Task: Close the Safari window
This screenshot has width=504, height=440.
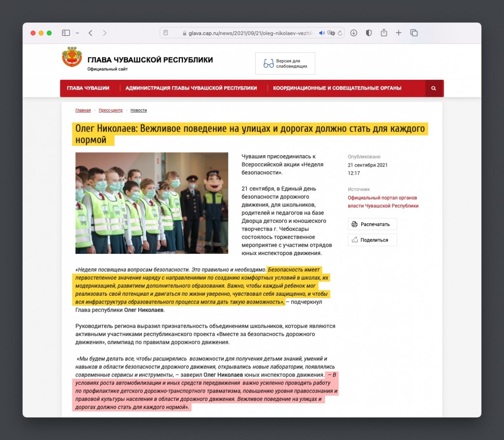Action: point(33,33)
